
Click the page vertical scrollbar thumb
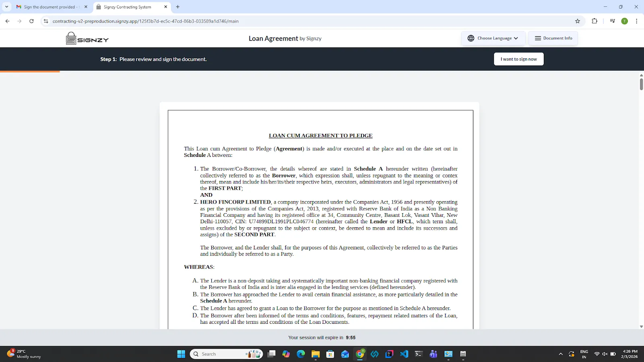(x=641, y=84)
